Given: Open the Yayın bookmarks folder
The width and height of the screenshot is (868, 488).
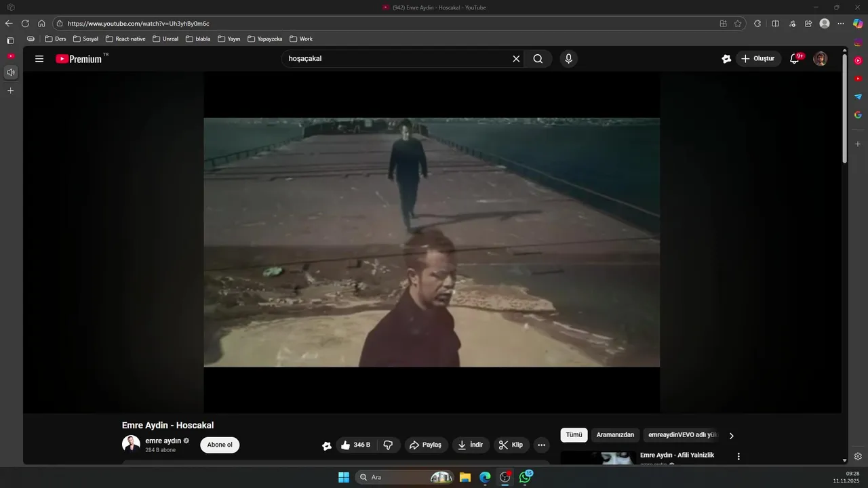Looking at the screenshot, I should 229,39.
